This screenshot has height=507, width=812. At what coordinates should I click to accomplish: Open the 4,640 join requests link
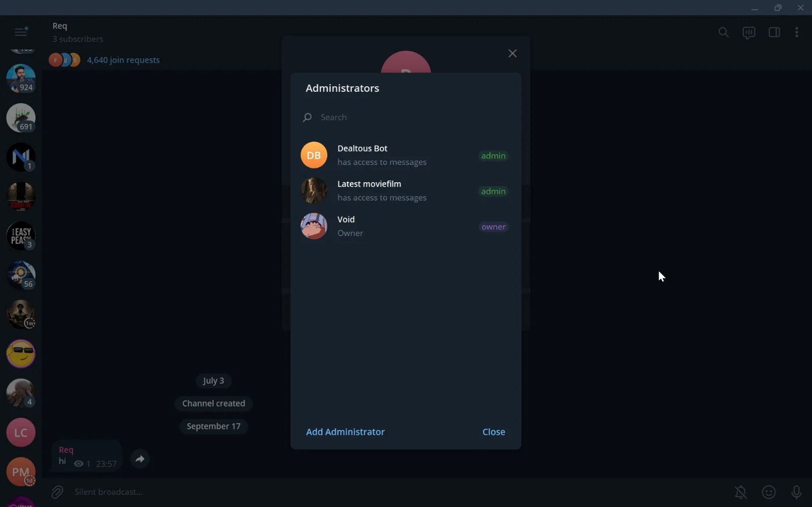[x=123, y=60]
